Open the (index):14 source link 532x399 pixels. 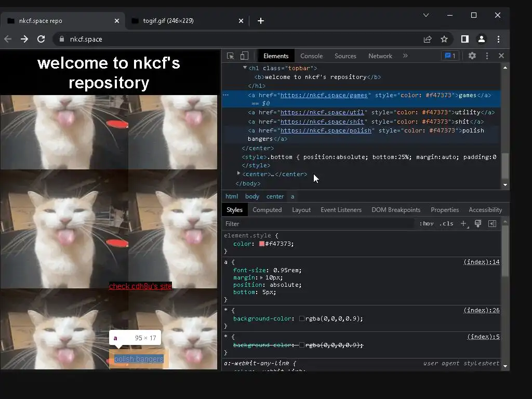pyautogui.click(x=482, y=262)
